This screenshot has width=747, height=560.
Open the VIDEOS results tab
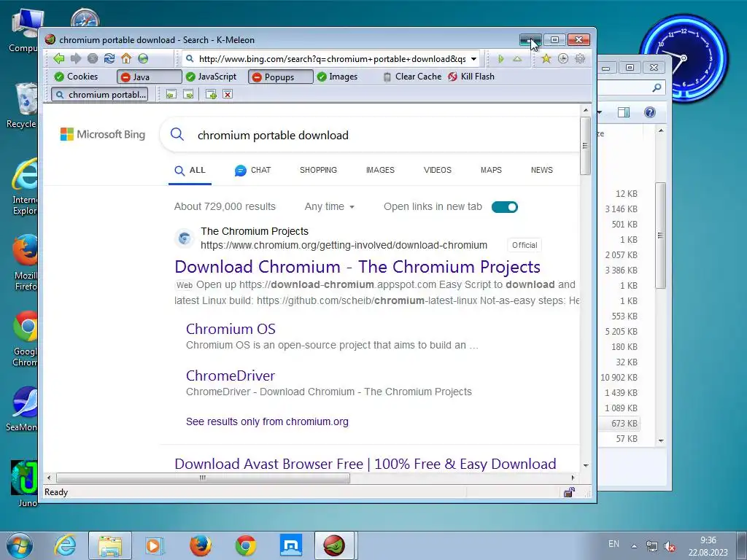pyautogui.click(x=438, y=170)
